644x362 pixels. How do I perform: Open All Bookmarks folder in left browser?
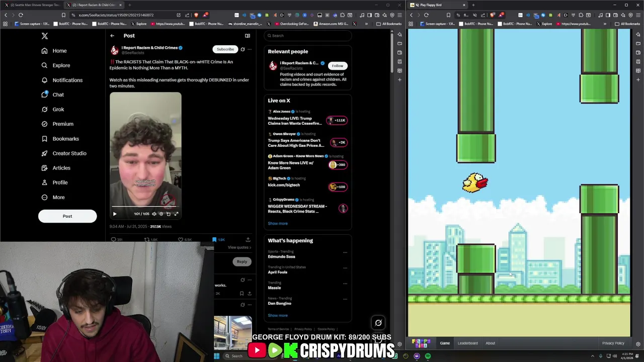389,24
